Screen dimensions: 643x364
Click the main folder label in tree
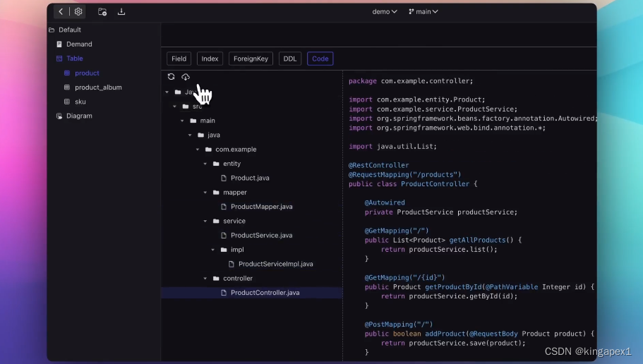tap(208, 121)
